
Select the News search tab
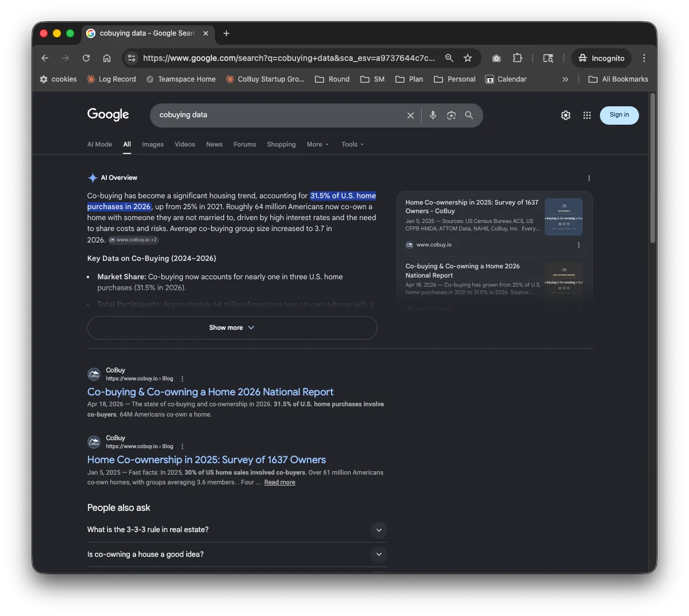tap(214, 144)
